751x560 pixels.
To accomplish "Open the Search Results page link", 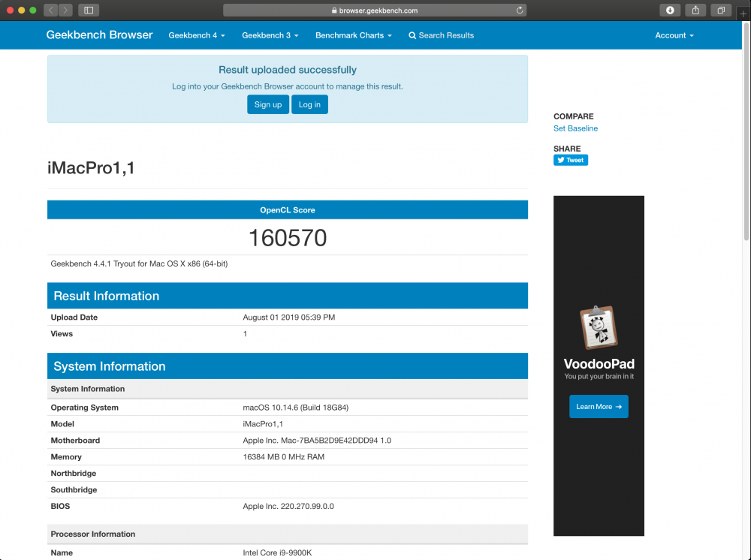I will [441, 35].
